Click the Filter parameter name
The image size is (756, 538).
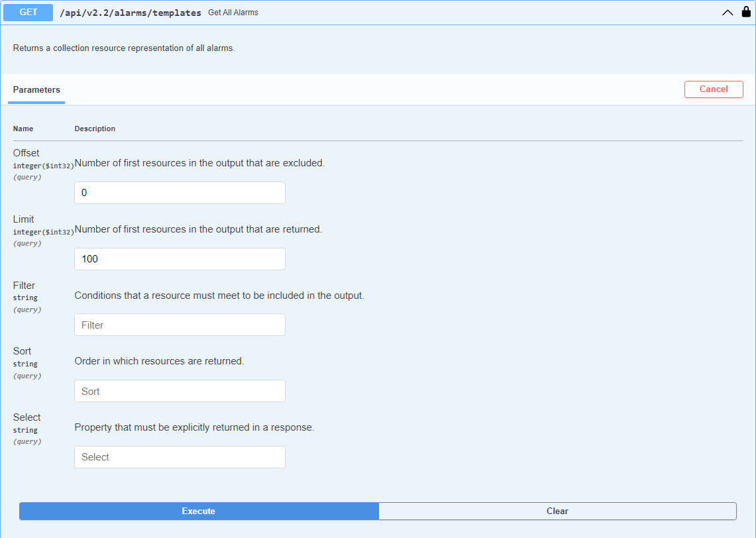(24, 286)
